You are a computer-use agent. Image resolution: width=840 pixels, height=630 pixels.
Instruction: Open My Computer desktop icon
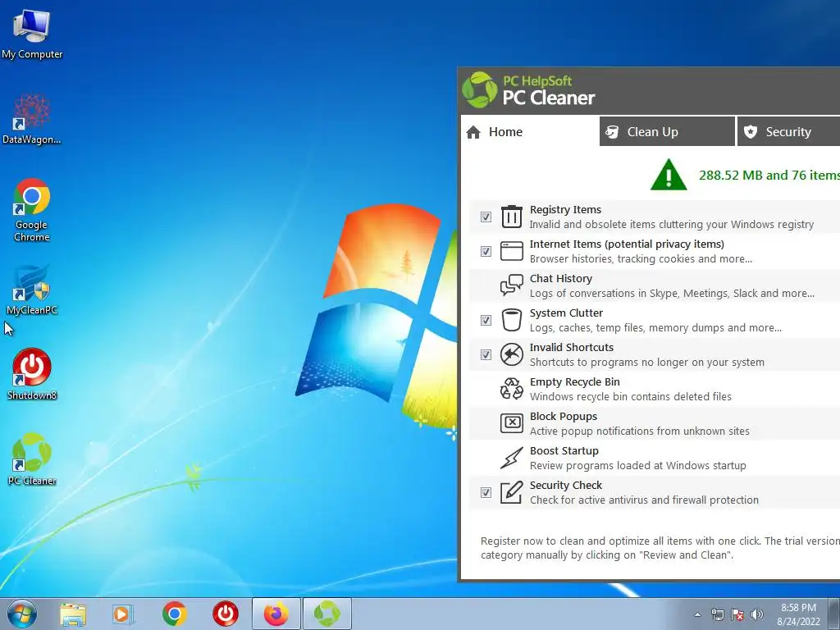coord(32,33)
